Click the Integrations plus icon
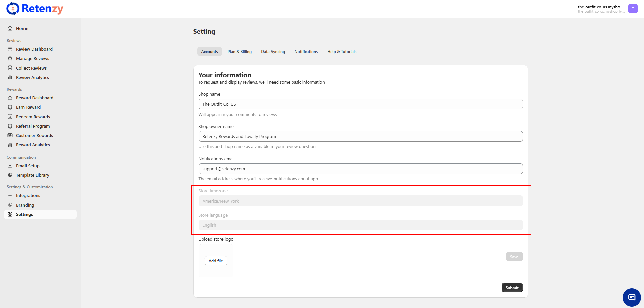Viewport: 644px width, 308px height. coord(10,196)
